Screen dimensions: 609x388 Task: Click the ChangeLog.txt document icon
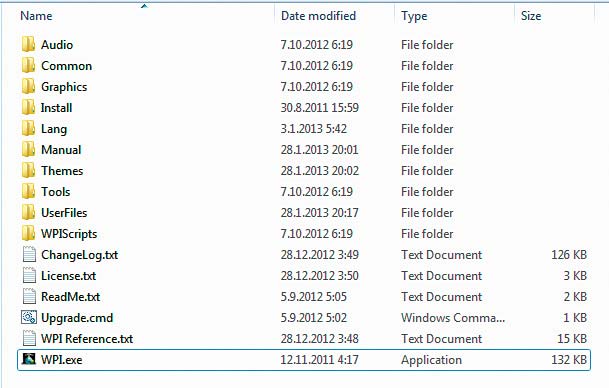click(x=29, y=254)
